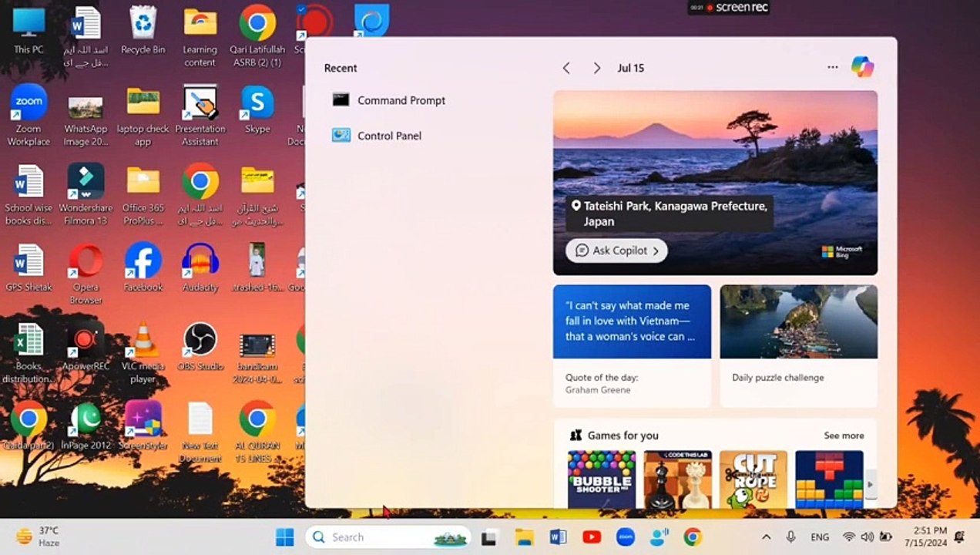980x555 pixels.
Task: Open Cut the Rope game
Action: point(753,479)
